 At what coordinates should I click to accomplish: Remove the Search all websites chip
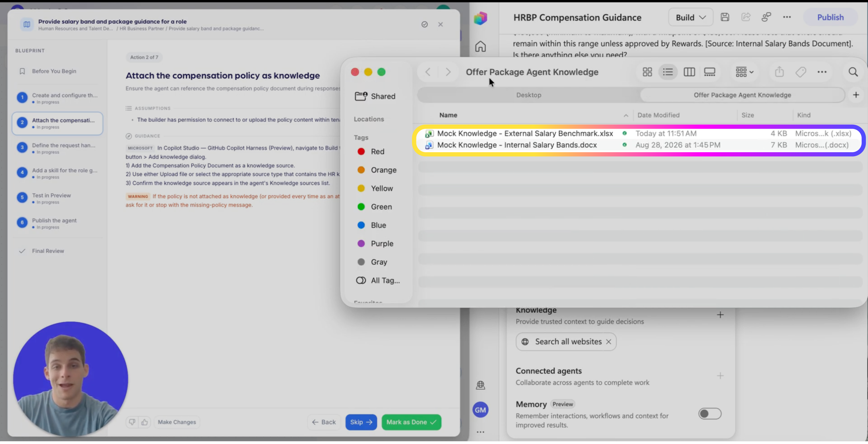609,342
